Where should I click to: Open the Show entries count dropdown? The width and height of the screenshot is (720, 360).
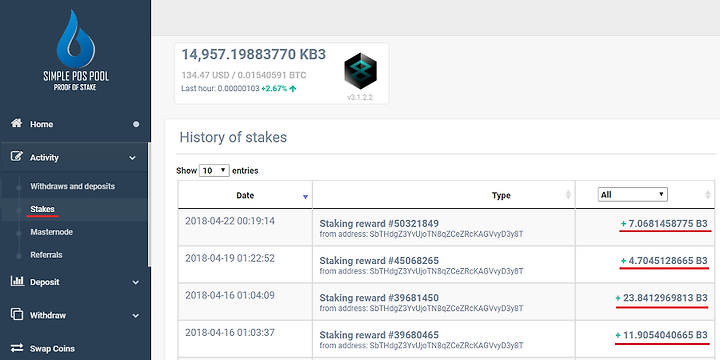pos(214,170)
